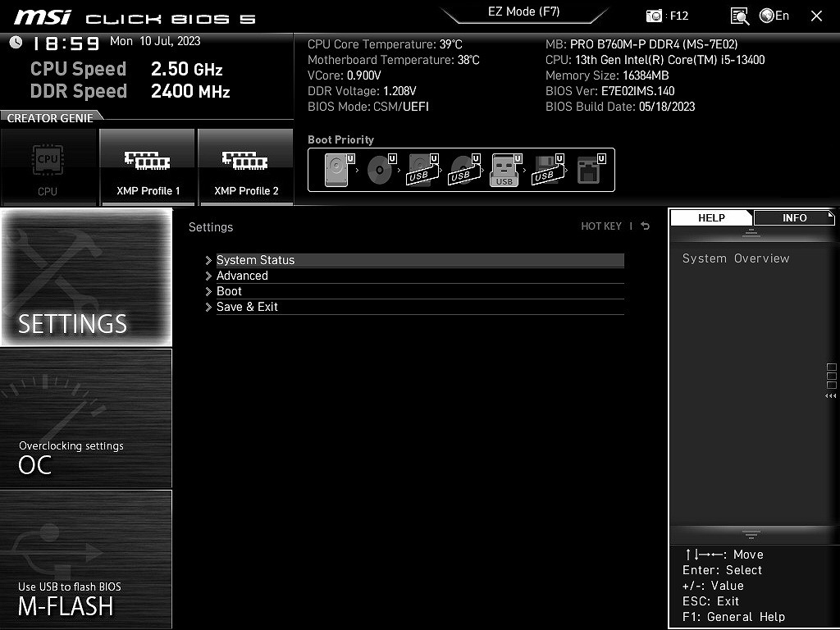Select the USB optical drive boot icon
Viewport: 840px width, 630px height.
tap(464, 170)
